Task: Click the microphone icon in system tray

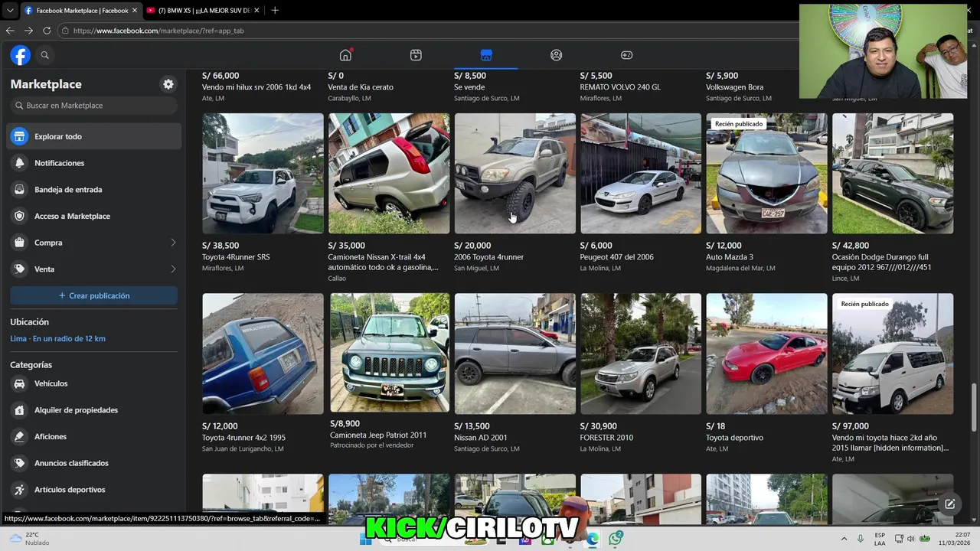Action: click(x=861, y=539)
